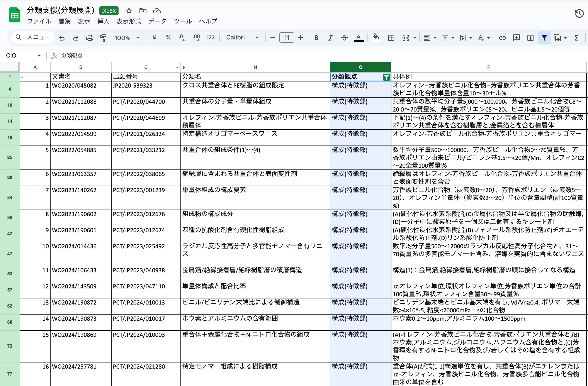Open text rotation dropdown
588x386 pixels.
[x=484, y=38]
